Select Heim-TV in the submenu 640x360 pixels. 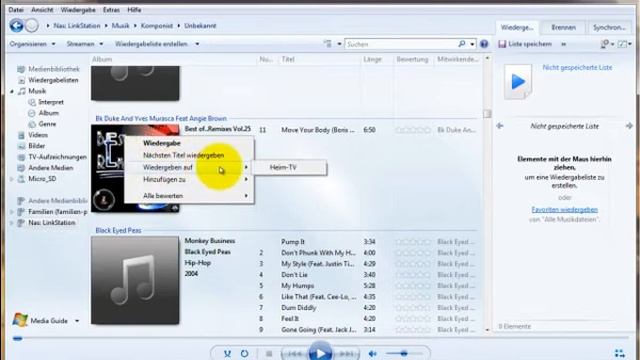pos(289,167)
